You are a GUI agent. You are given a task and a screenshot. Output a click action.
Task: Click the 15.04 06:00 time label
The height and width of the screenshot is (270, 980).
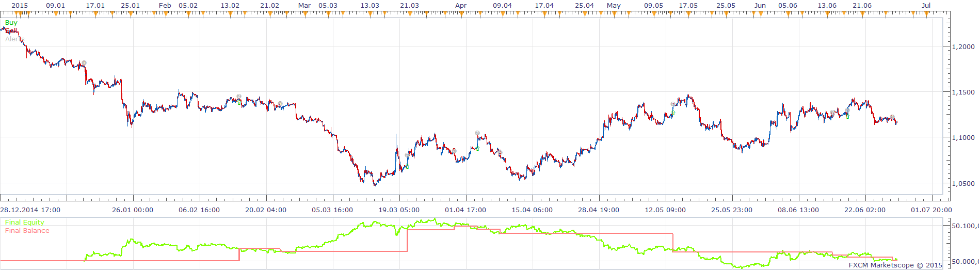pos(532,210)
